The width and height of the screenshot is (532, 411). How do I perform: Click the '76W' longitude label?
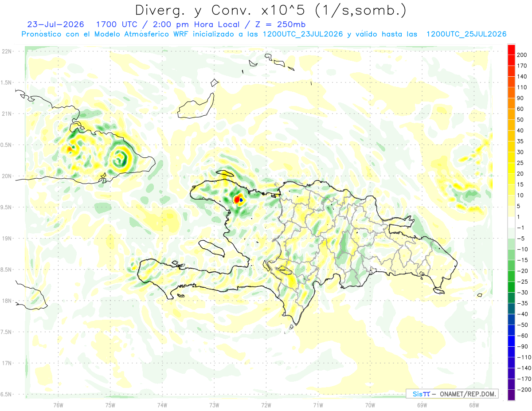[58, 405]
